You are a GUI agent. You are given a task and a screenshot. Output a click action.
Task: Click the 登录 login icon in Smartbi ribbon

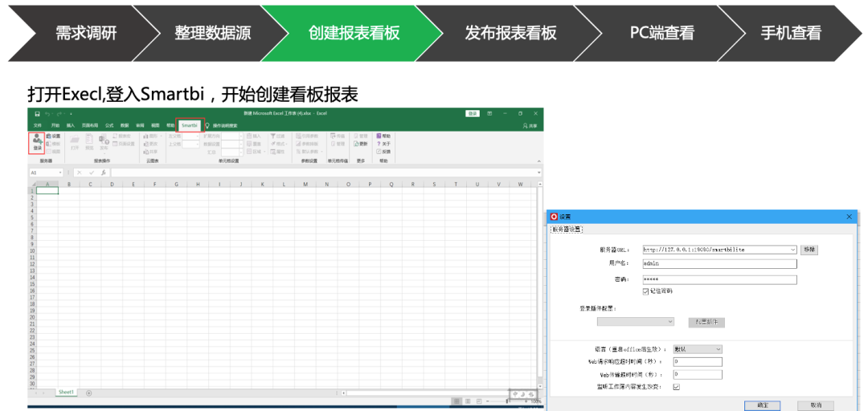click(36, 143)
